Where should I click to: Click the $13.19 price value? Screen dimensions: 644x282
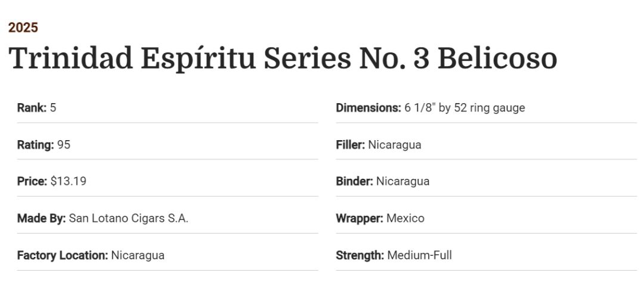pos(69,181)
